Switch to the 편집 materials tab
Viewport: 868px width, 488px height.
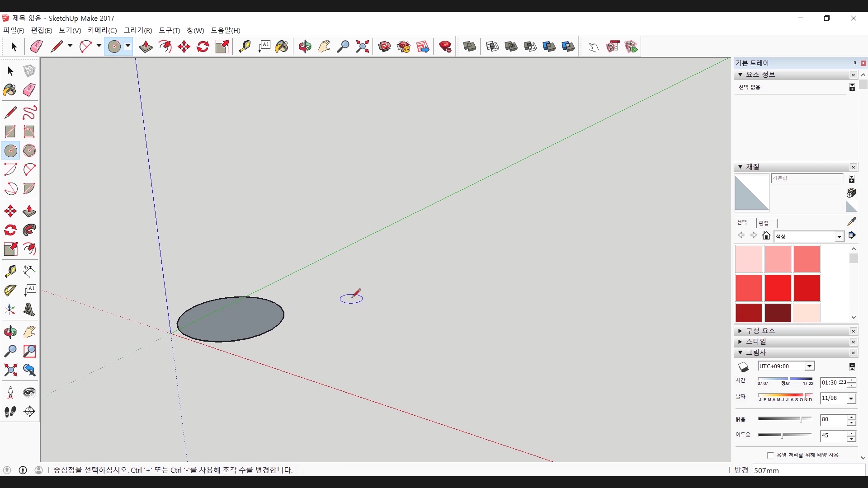764,223
